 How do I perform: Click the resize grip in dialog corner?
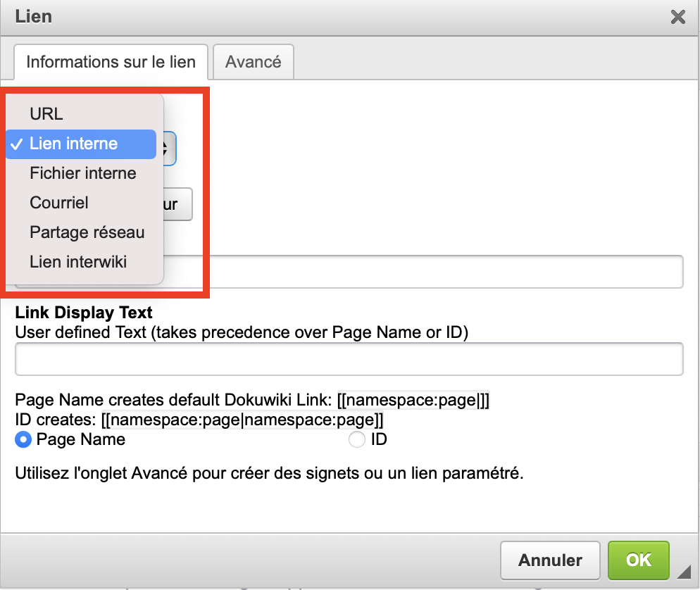[683, 571]
